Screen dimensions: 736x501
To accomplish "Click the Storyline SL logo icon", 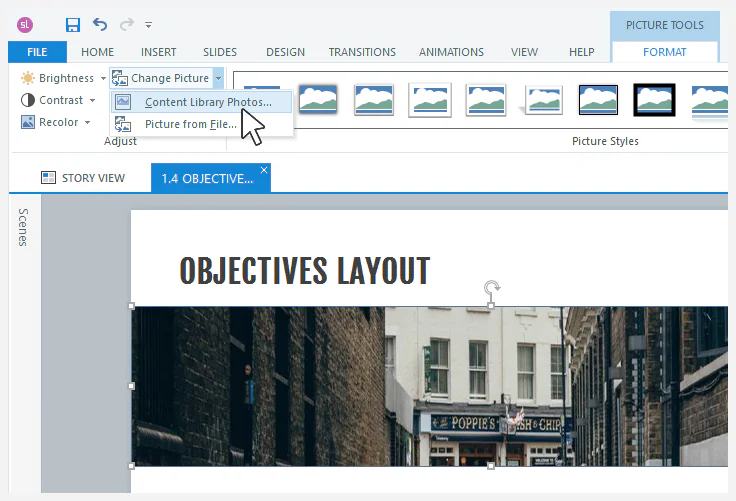I will coord(25,24).
